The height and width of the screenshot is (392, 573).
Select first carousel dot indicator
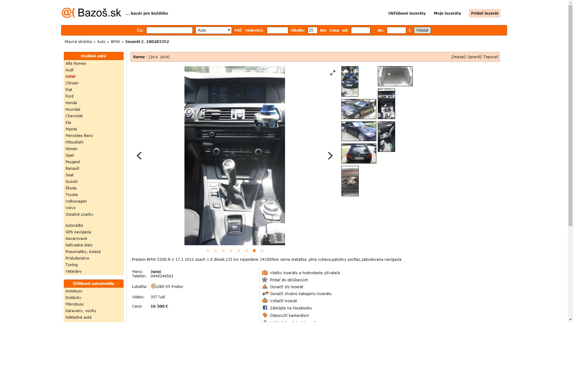coord(208,251)
